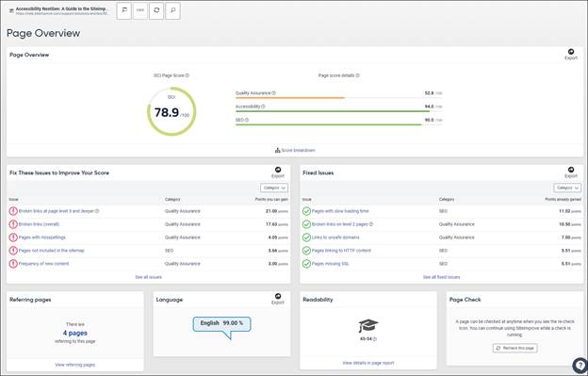Viewport: 588px width, 376px height.
Task: Click alert icon for Frequency of new content
Action: pyautogui.click(x=13, y=264)
